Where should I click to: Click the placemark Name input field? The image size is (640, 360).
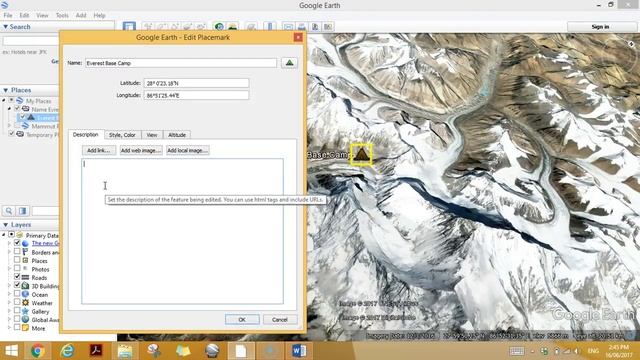181,63
